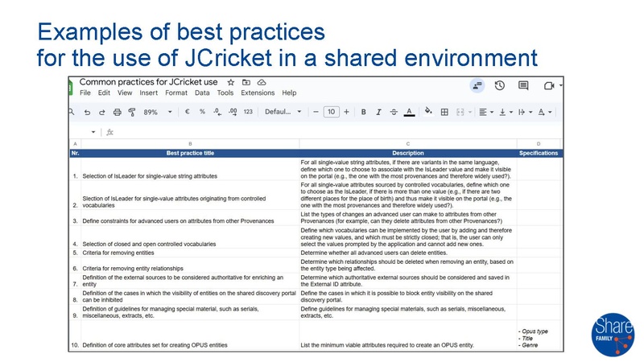Format as percent
Image resolution: width=644 pixels, height=362 pixels.
click(202, 112)
